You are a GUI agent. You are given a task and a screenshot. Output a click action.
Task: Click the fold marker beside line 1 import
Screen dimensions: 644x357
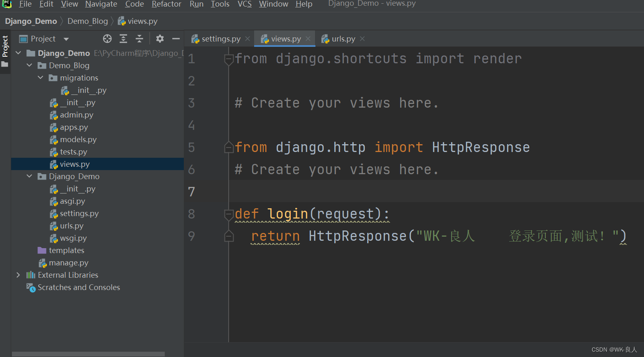click(229, 59)
